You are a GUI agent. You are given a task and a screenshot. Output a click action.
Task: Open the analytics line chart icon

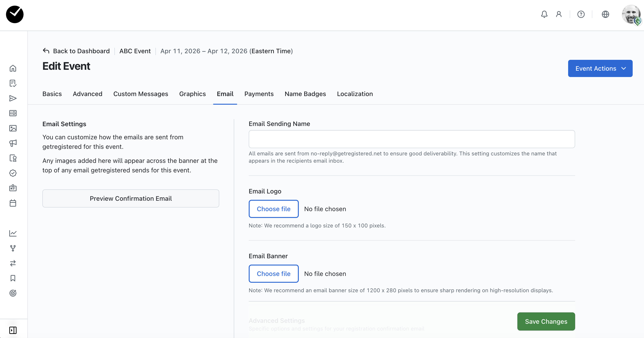coord(13,233)
